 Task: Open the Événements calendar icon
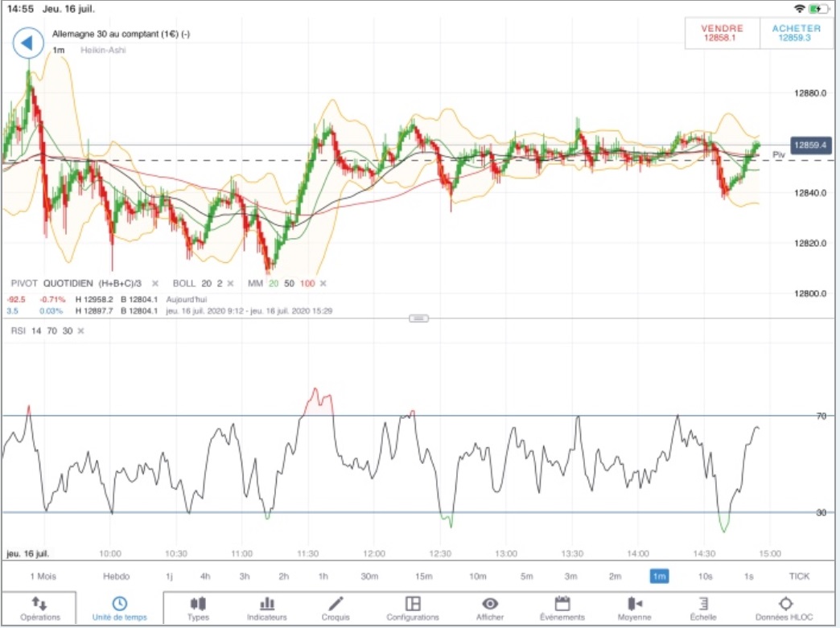tap(562, 603)
